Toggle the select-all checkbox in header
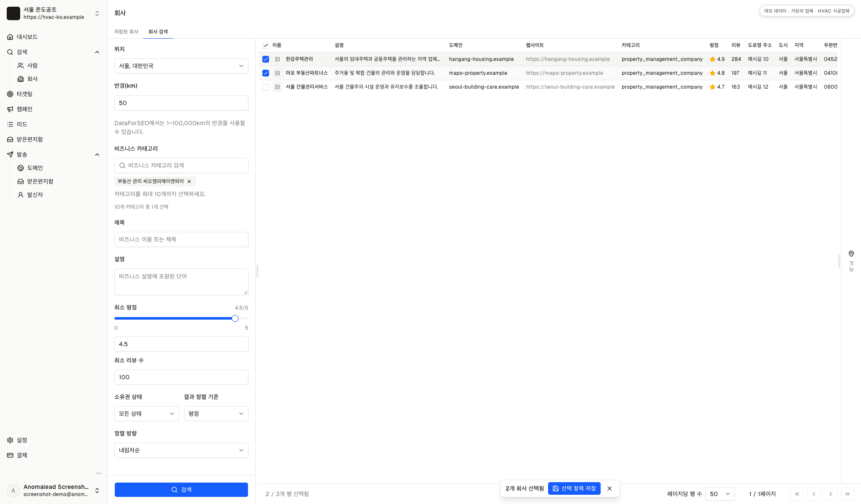 [266, 45]
